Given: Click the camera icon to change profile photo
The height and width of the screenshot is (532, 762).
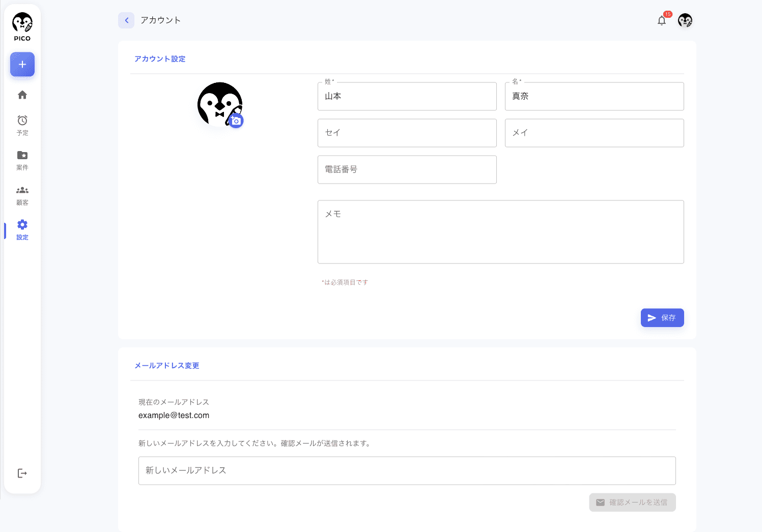Looking at the screenshot, I should (x=236, y=121).
